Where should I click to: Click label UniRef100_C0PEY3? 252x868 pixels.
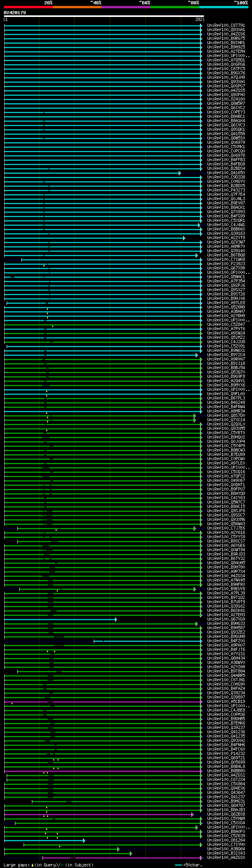tap(226, 112)
